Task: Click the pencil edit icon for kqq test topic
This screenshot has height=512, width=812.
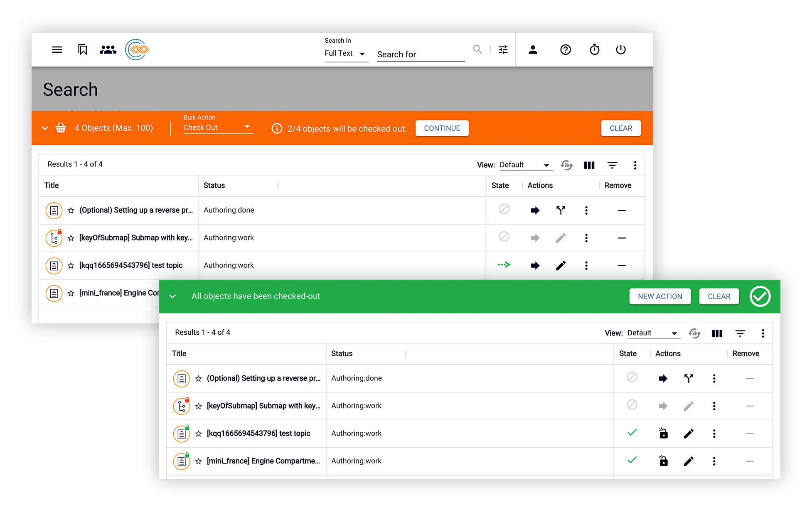Action: coord(561,266)
